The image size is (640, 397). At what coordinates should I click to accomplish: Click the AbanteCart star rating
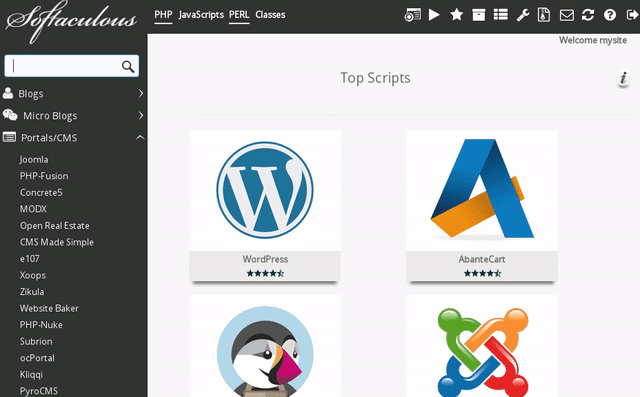tap(482, 273)
